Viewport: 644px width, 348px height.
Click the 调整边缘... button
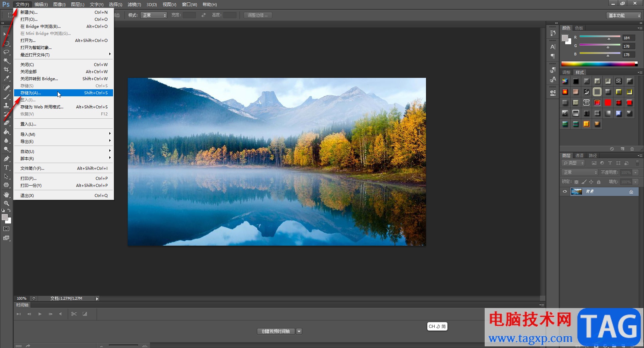point(258,15)
